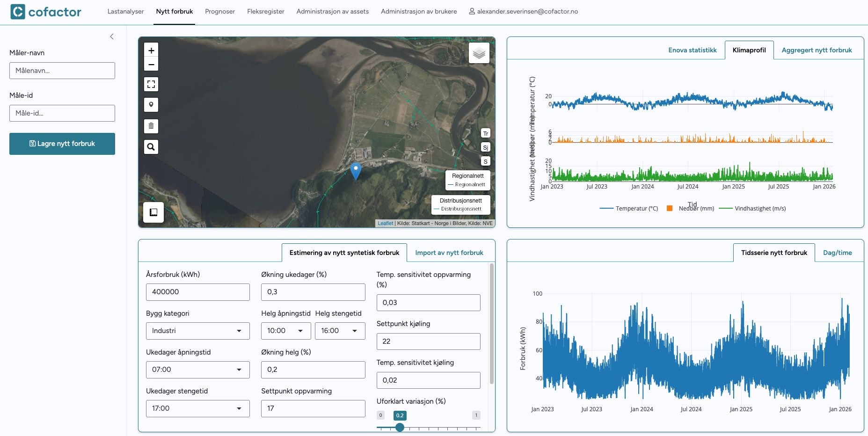This screenshot has width=868, height=436.
Task: Open the map in fullscreen view
Action: pos(151,84)
